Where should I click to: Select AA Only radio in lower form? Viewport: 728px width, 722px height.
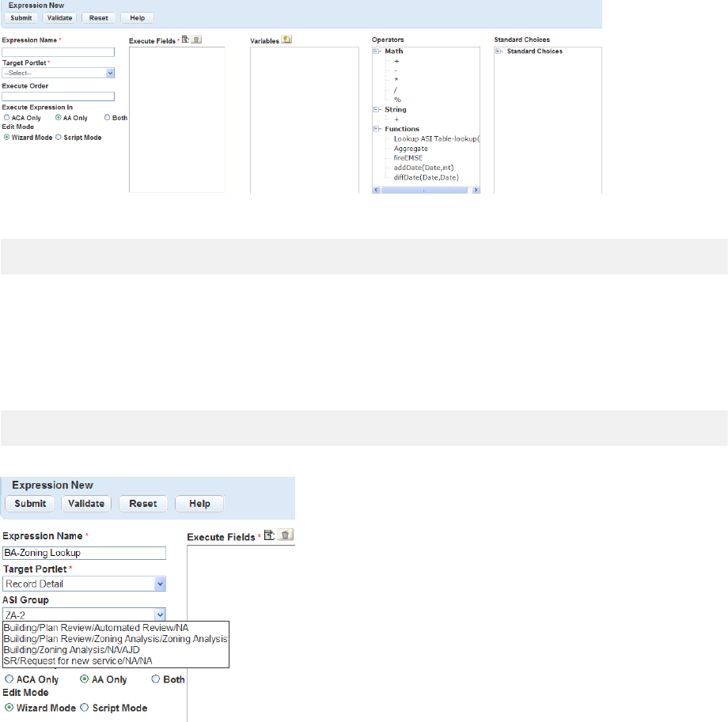pos(84,679)
